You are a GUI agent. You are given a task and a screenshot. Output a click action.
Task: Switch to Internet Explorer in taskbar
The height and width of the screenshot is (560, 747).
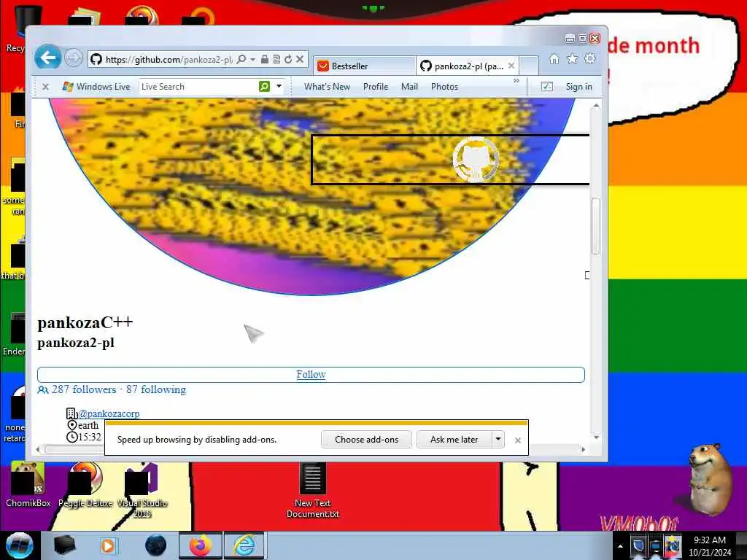click(x=244, y=545)
